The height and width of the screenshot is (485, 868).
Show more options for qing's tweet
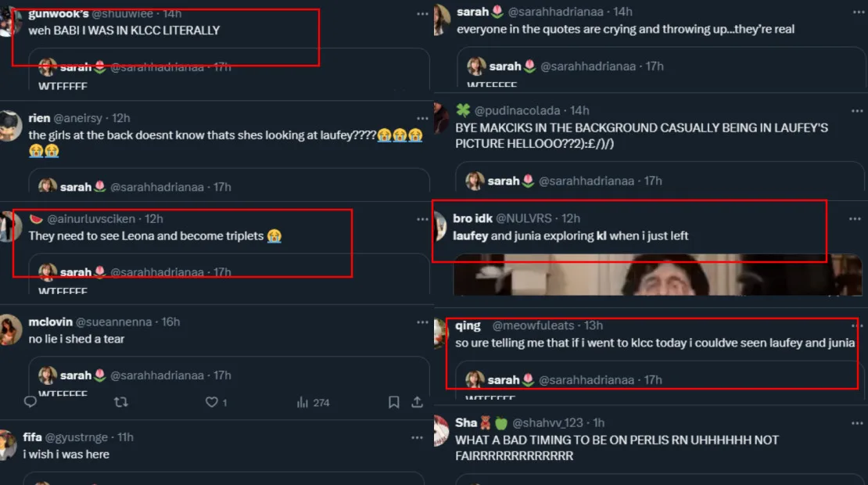[x=855, y=326]
